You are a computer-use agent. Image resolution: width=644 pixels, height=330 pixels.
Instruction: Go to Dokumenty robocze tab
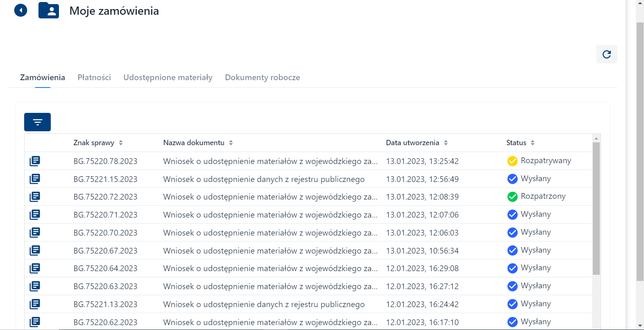(x=262, y=77)
